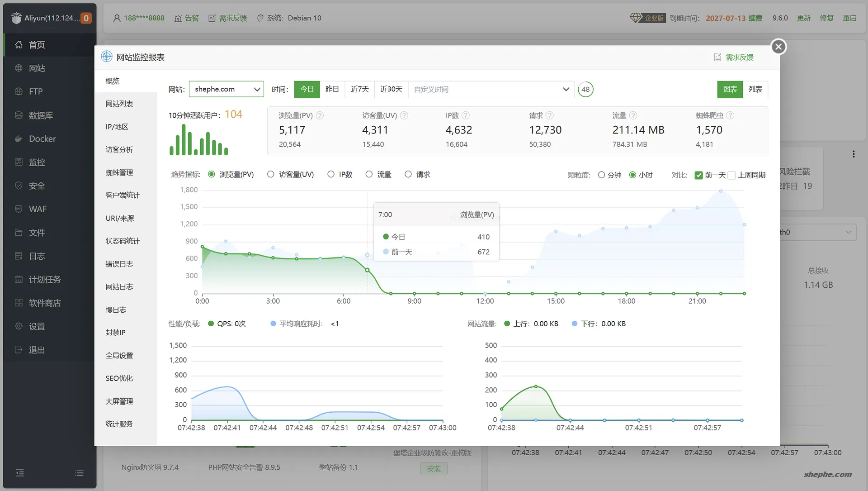
Task: Open the WAF shield icon
Action: tap(19, 209)
